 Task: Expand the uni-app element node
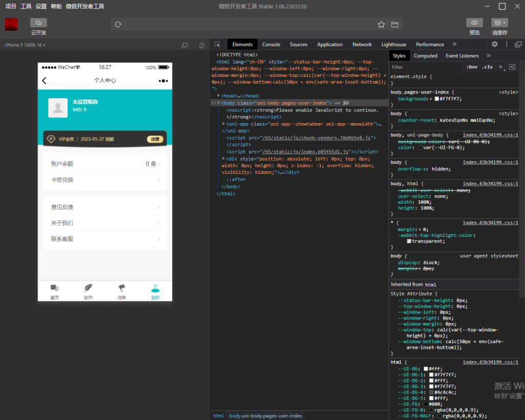224,124
